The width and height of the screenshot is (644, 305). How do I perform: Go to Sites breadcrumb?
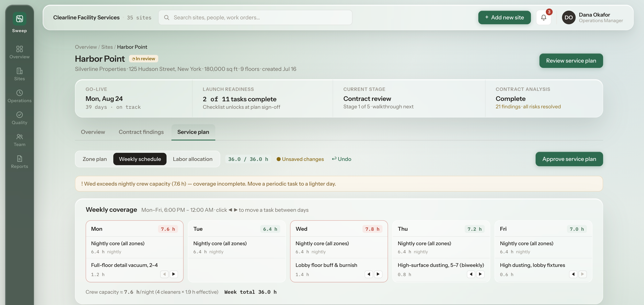107,47
